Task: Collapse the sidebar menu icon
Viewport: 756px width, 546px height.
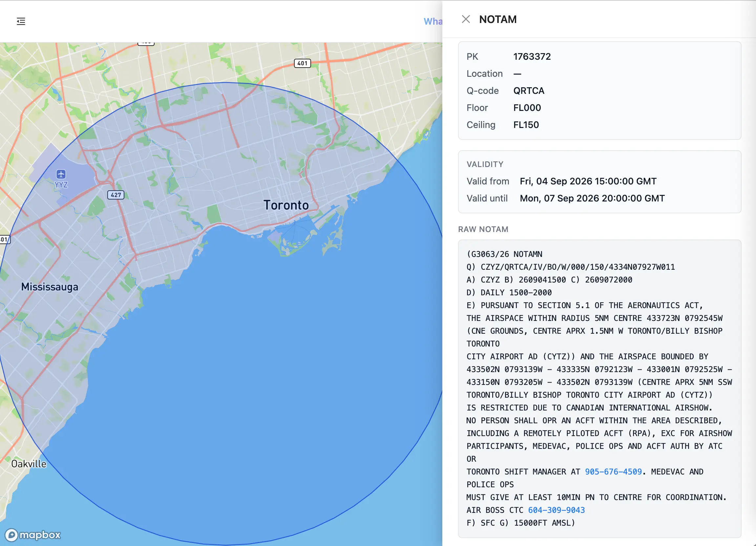Action: [x=21, y=21]
